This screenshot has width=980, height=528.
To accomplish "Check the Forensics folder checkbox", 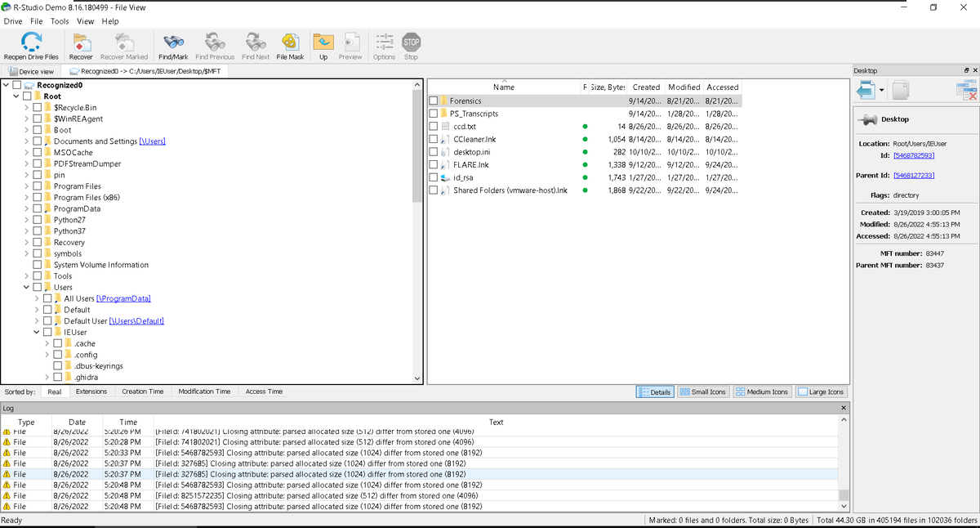I will point(433,101).
